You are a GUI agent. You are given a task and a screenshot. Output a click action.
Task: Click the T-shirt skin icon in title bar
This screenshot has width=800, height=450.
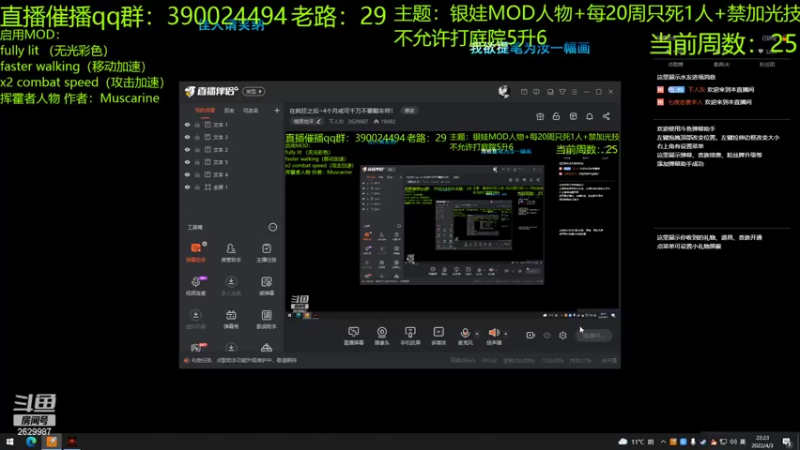pyautogui.click(x=562, y=92)
